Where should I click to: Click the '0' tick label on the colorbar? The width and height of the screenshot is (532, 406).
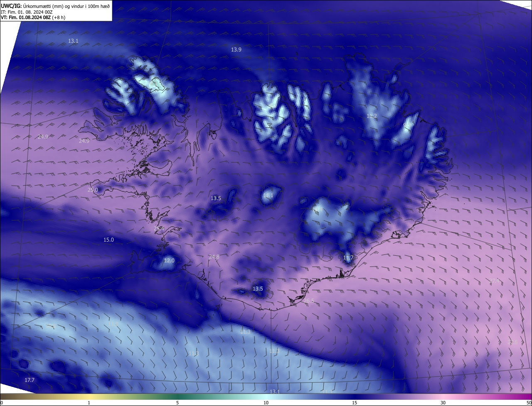click(x=2, y=403)
